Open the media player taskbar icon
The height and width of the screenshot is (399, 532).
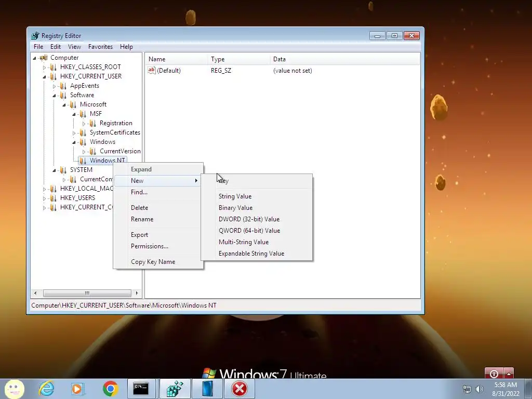pos(78,389)
